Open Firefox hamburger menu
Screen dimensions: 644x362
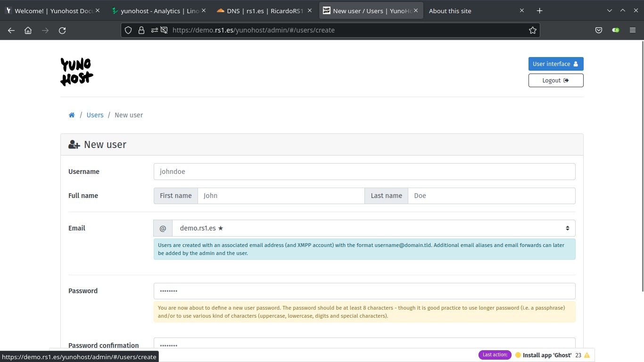point(633,30)
